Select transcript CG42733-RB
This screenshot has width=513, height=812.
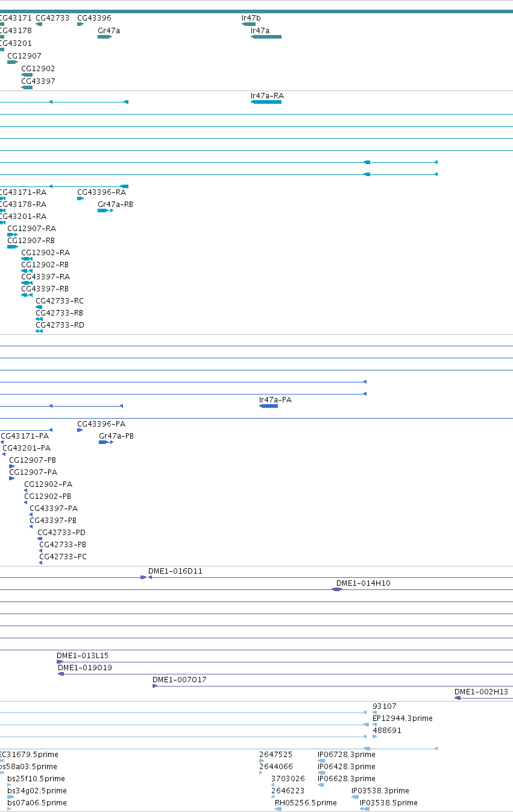coord(59,312)
